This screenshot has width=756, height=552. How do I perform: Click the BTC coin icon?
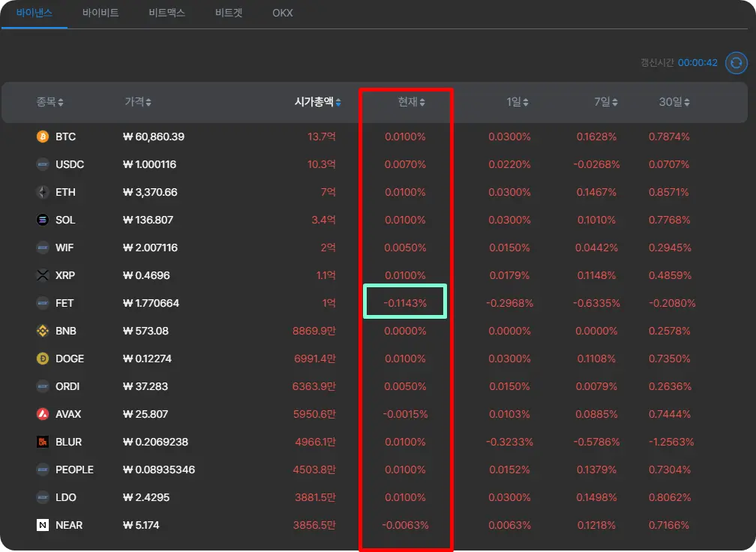[43, 136]
